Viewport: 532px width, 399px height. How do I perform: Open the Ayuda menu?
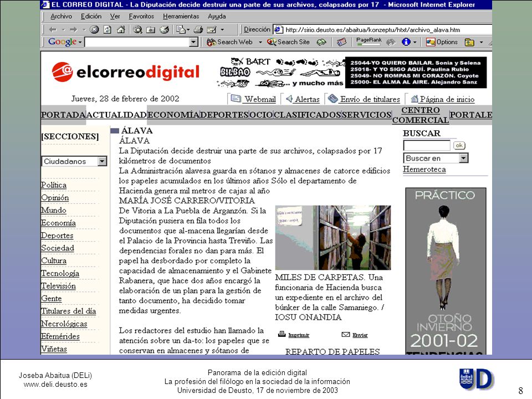(x=217, y=16)
